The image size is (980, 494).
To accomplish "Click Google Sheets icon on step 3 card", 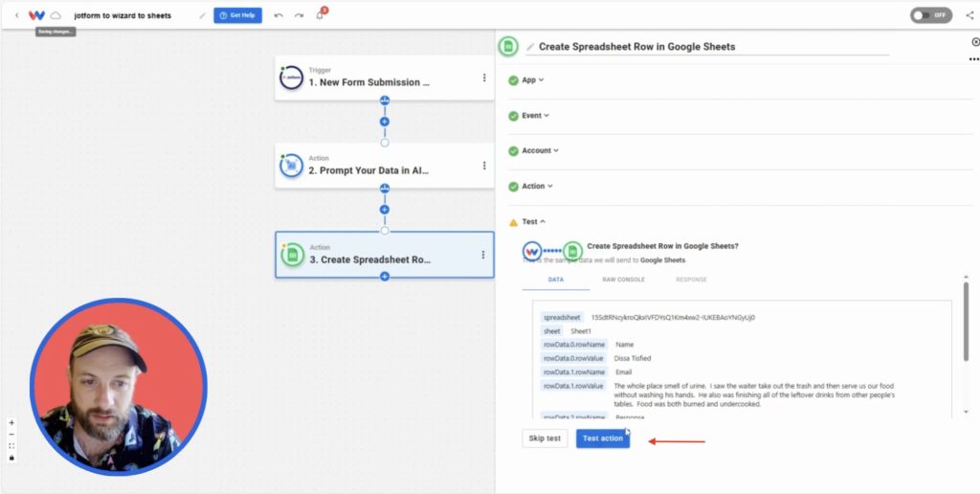I will 292,255.
